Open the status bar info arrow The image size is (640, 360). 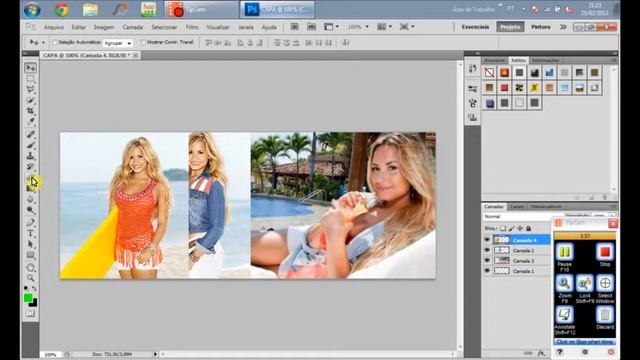pos(155,354)
